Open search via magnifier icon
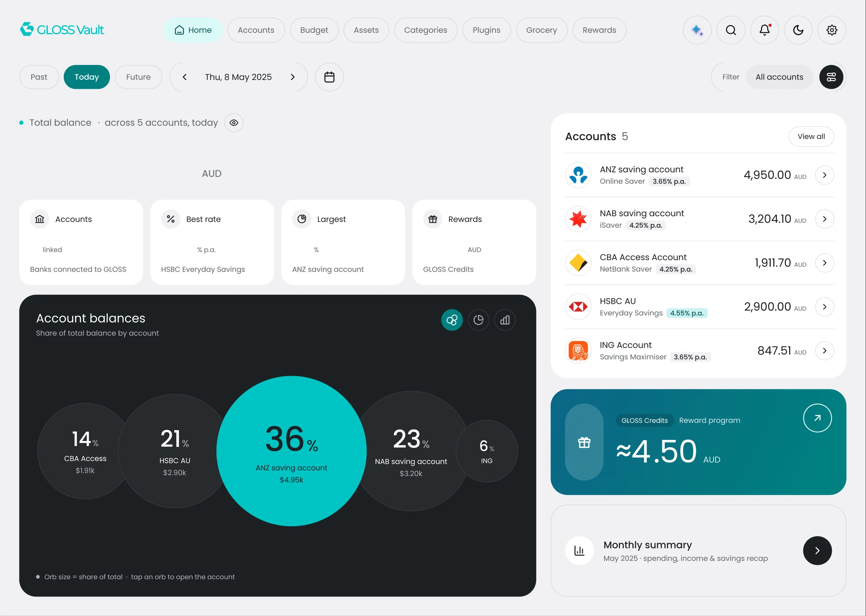866x616 pixels. coord(731,30)
